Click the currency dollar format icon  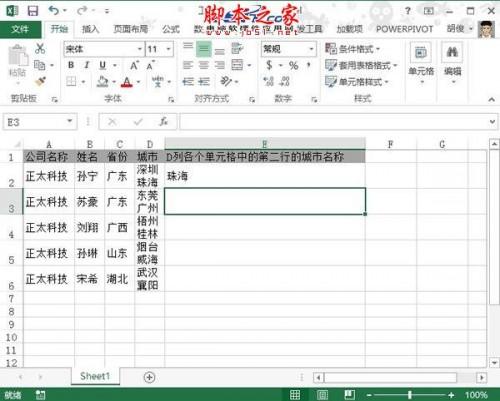pyautogui.click(x=269, y=65)
